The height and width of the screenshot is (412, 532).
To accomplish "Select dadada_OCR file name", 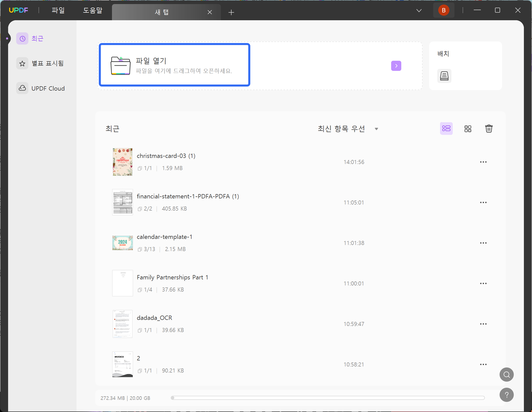I will 155,318.
